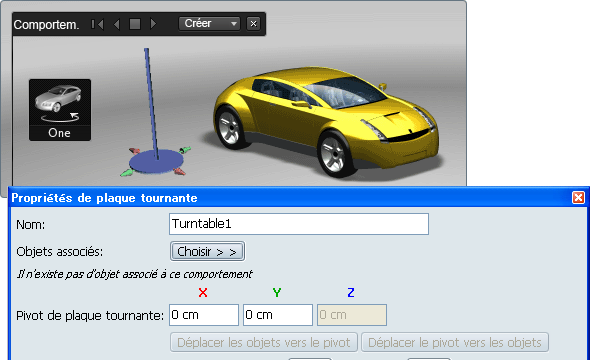The width and height of the screenshot is (595, 360).
Task: Grab the lower-right red pivot arrow
Action: 179,172
